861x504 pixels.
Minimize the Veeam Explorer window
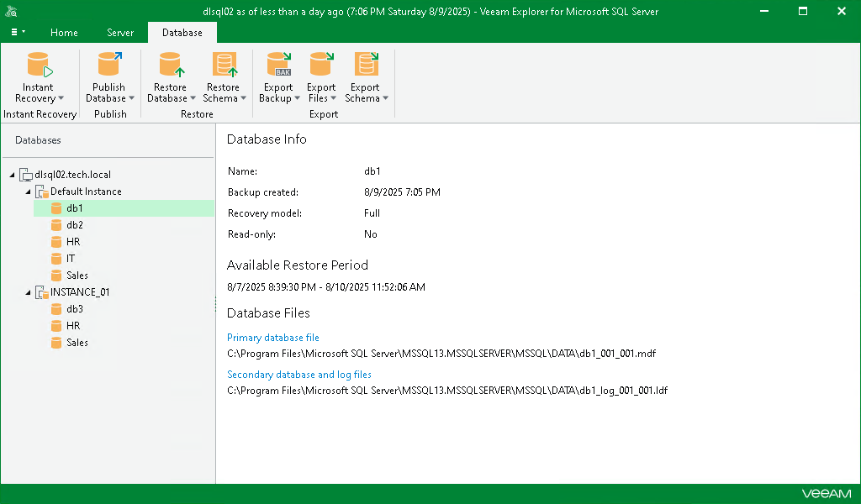(763, 11)
